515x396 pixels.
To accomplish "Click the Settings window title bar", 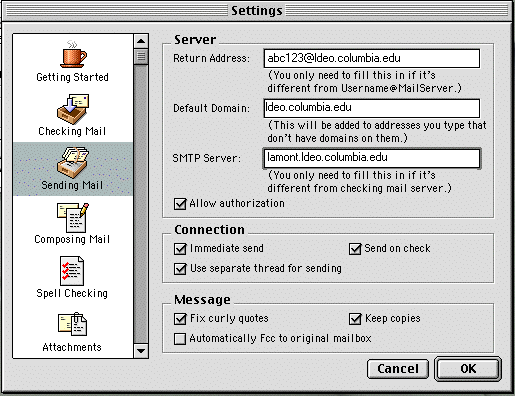I will pyautogui.click(x=257, y=11).
